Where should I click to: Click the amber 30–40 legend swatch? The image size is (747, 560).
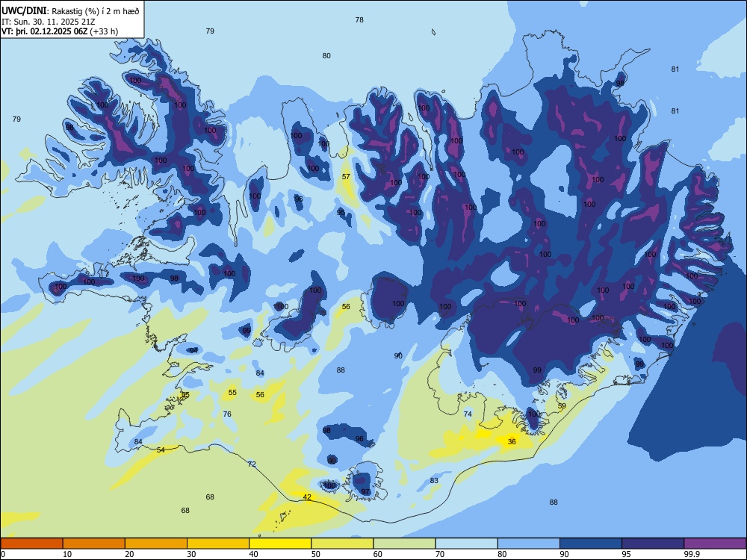[218, 544]
